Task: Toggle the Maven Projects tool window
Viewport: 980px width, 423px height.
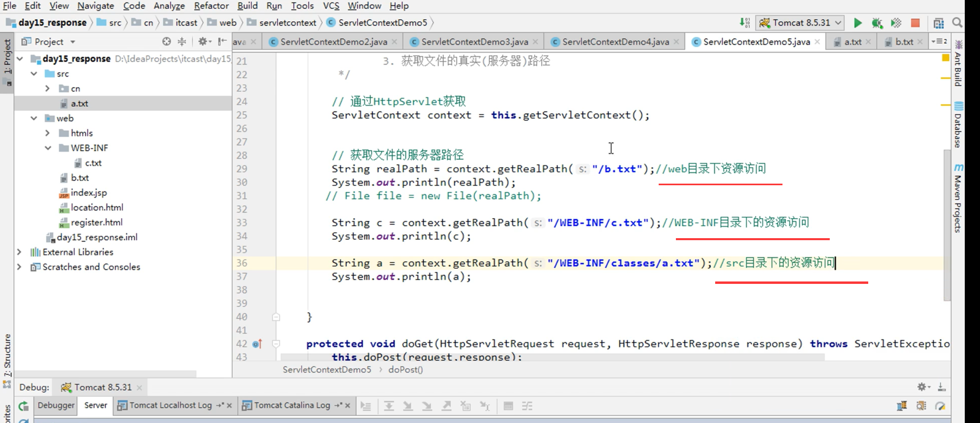Action: (958, 198)
